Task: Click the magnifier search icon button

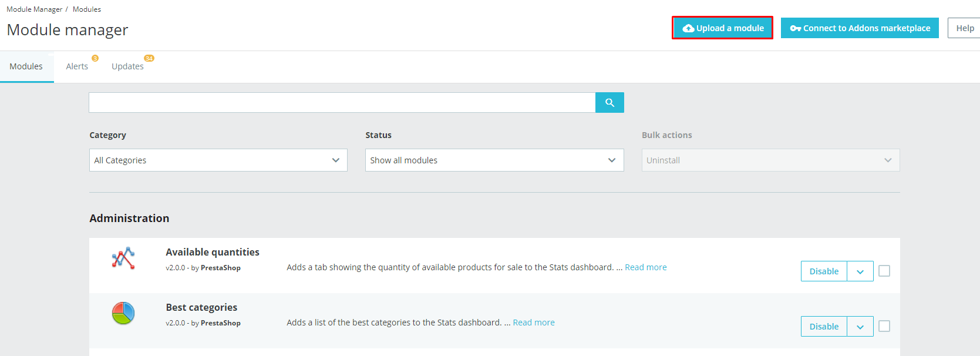Action: tap(609, 102)
